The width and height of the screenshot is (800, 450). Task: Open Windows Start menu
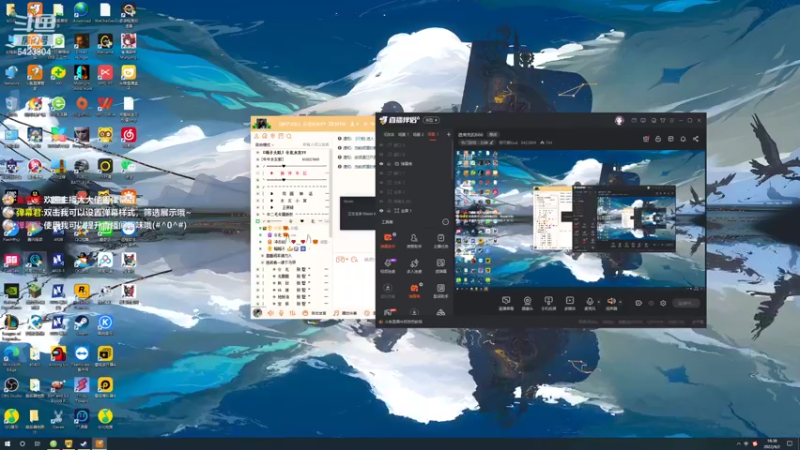[7, 444]
